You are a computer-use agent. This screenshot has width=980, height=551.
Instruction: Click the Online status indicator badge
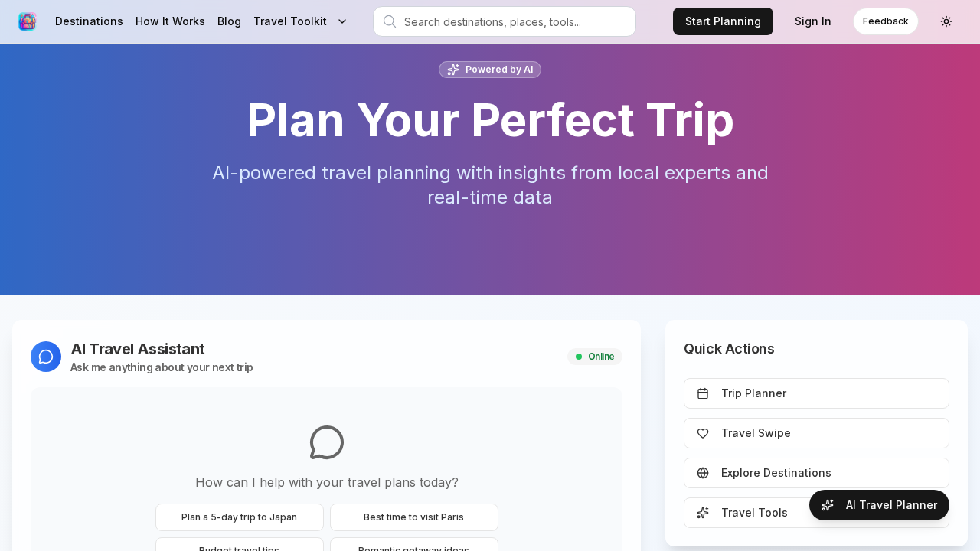(x=595, y=357)
